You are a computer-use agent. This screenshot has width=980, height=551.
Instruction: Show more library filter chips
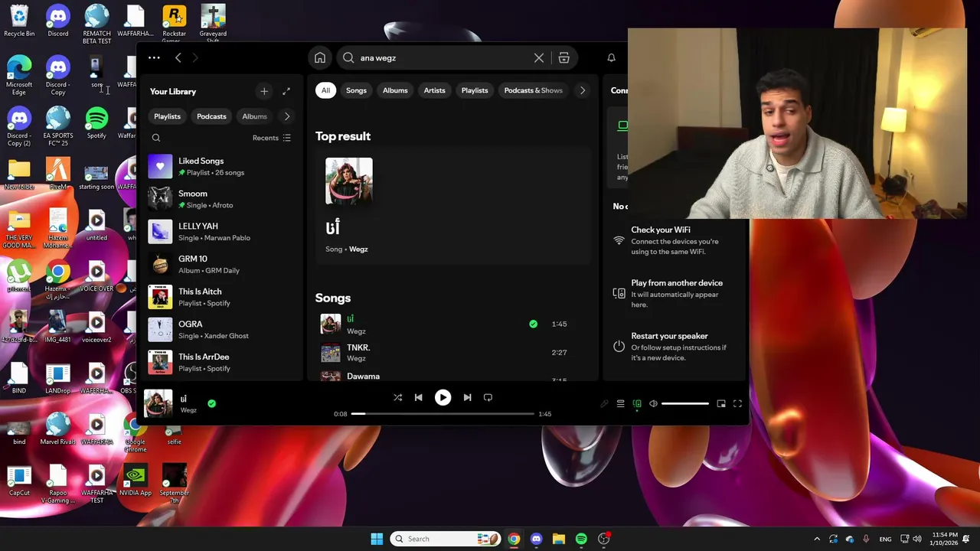287,116
